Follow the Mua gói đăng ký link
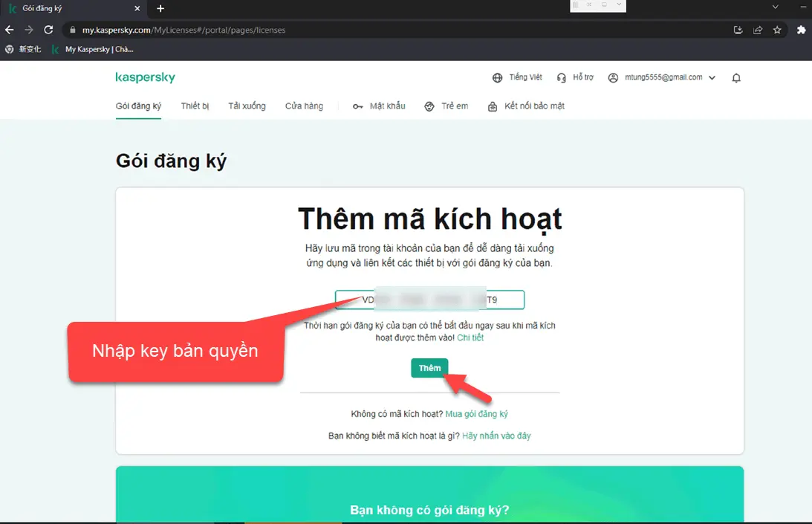 coord(476,414)
